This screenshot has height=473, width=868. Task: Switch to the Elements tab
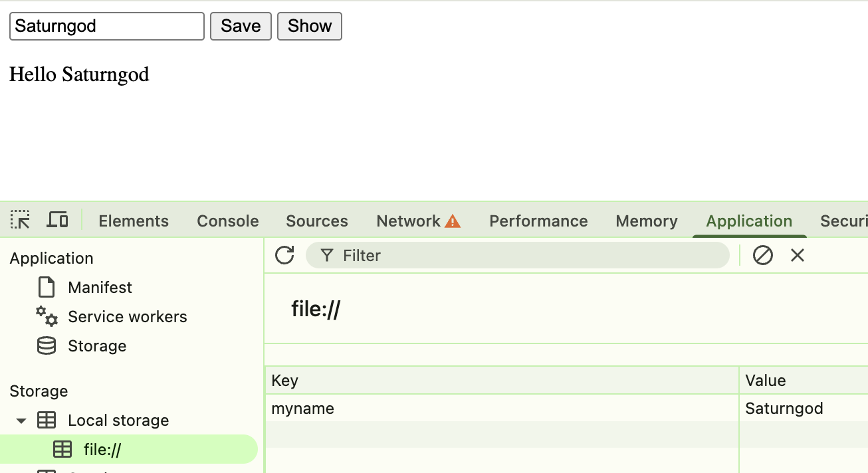[x=134, y=221]
